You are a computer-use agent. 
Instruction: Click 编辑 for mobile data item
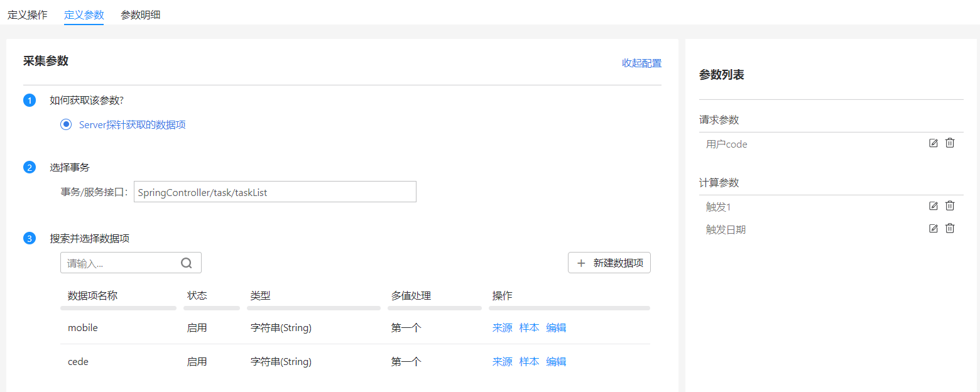[x=556, y=327]
